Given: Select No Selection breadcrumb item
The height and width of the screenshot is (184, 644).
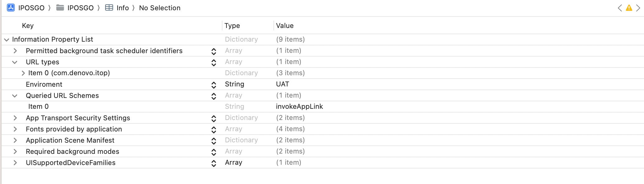Looking at the screenshot, I should tap(160, 8).
